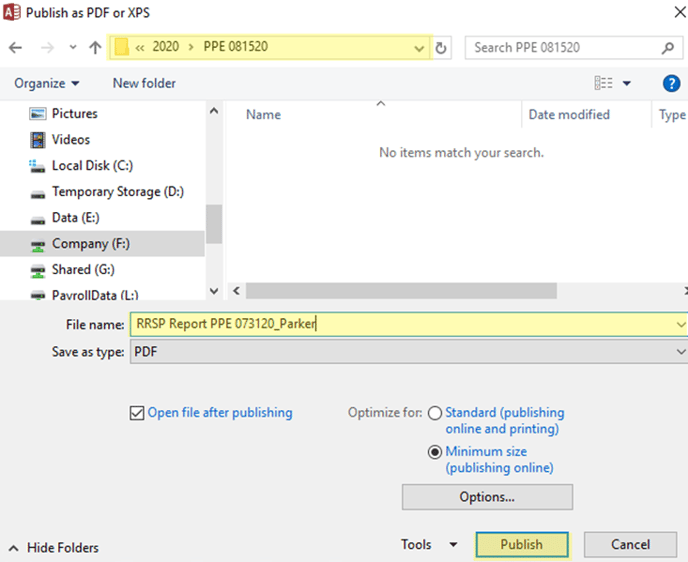Click the Refresh folder icon
Viewport: 688px width, 562px height.
443,47
